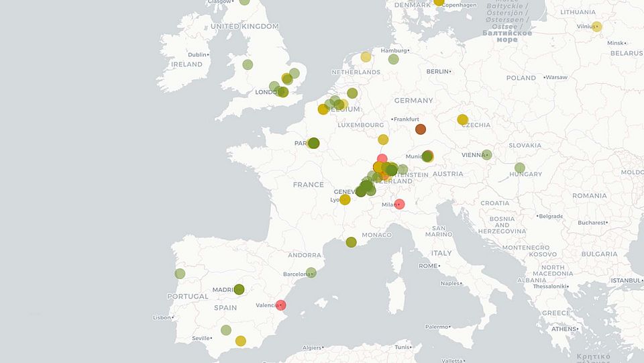
Task: Select the yellow marker at Vilnius
Action: 596,27
